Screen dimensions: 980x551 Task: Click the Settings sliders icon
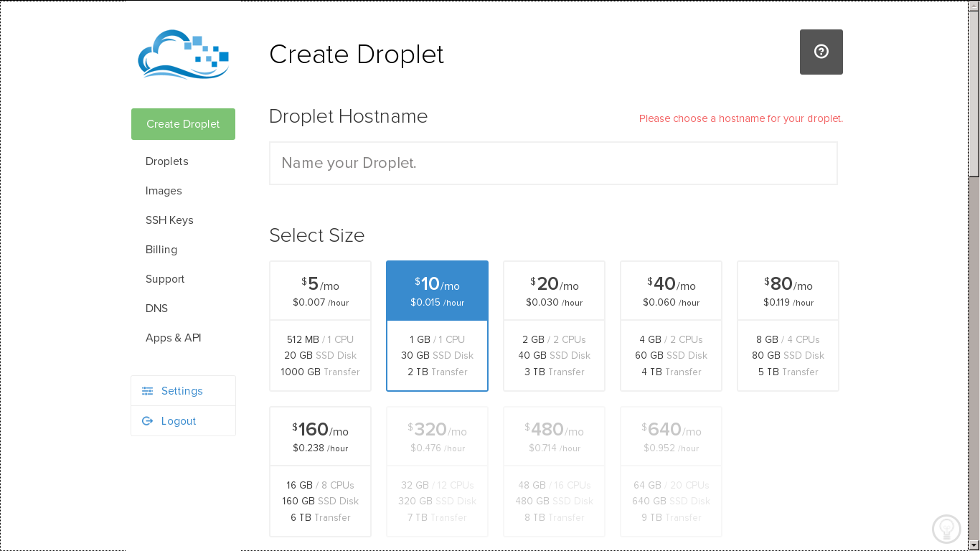click(148, 391)
